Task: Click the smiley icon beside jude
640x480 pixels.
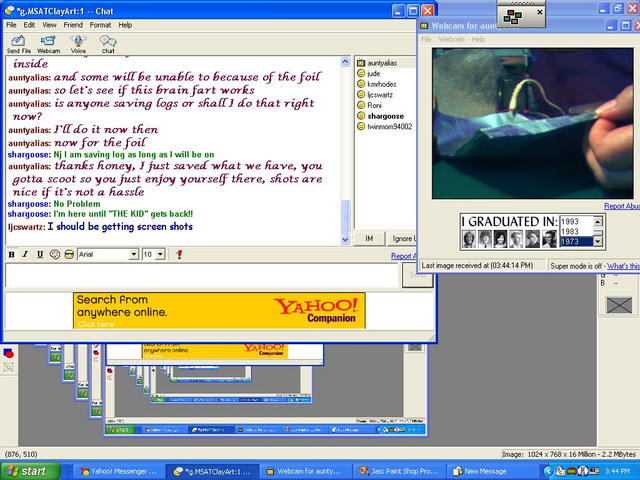Action: click(x=361, y=73)
